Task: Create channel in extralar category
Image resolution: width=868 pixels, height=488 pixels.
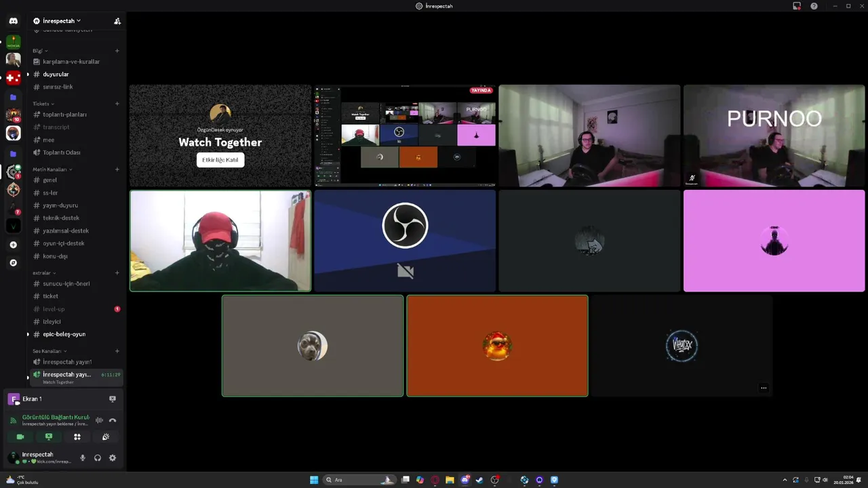Action: 117,272
